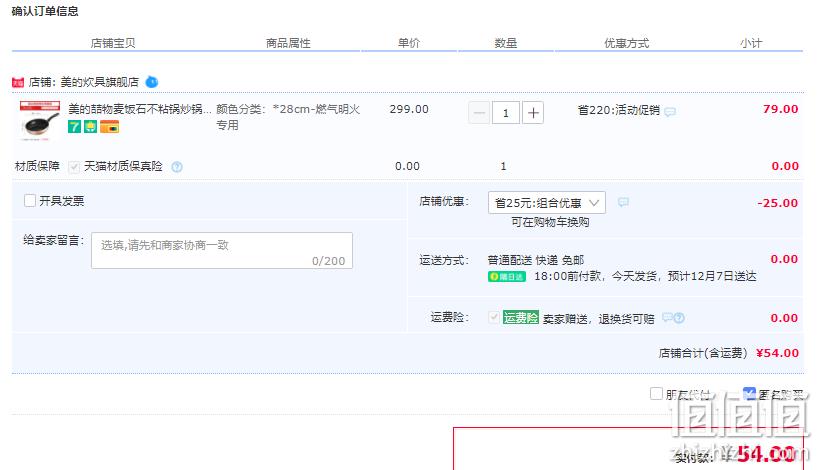The image size is (819, 470).
Task: Click the green 7-day return badge
Action: pyautogui.click(x=74, y=126)
